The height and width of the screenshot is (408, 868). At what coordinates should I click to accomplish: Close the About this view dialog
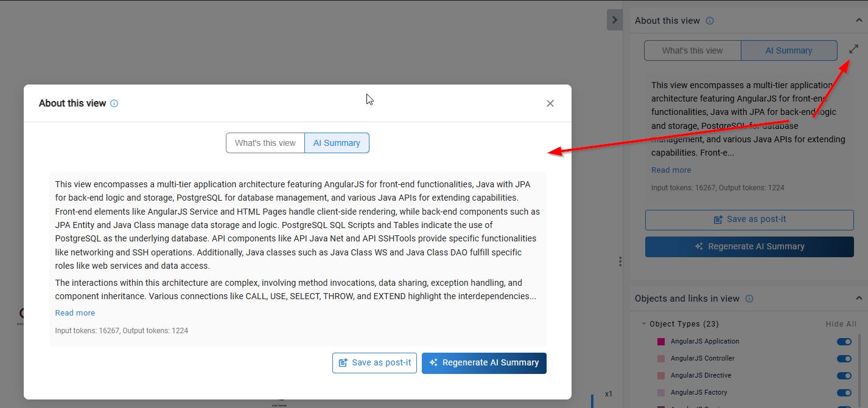point(550,103)
